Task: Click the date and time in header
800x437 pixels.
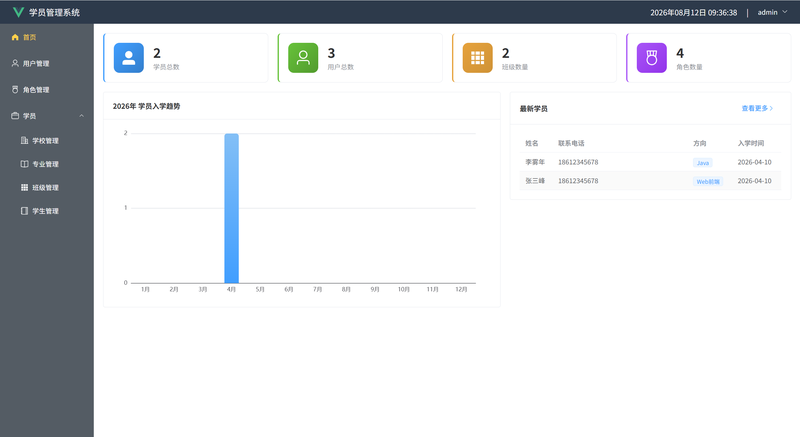Action: point(693,12)
